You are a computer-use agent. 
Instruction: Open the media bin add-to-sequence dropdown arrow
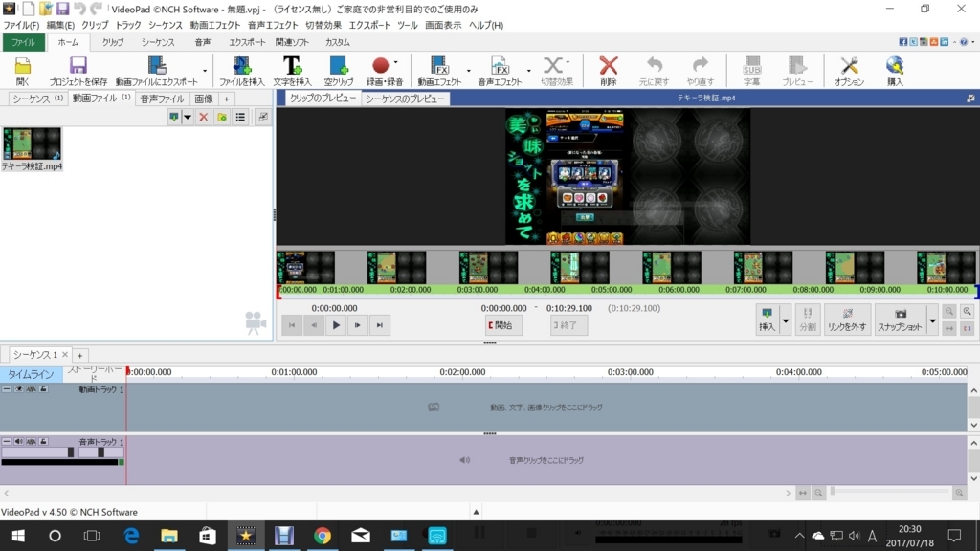point(187,117)
